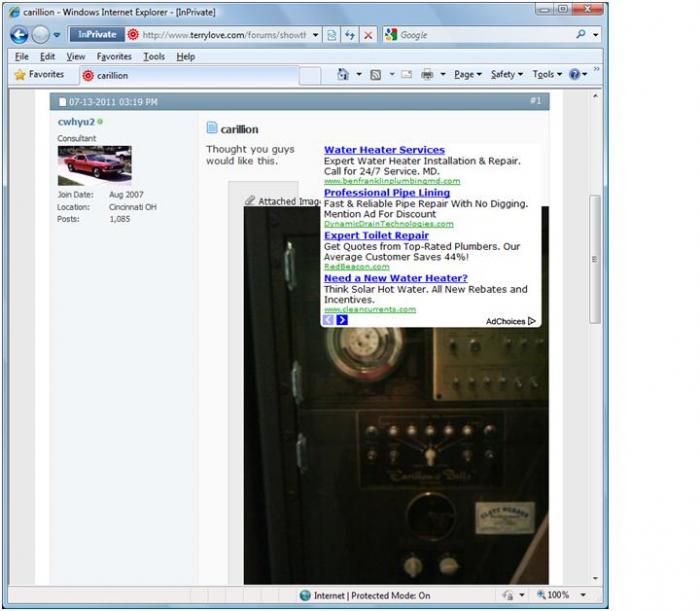Viewport: 700px width, 611px height.
Task: Open the search provider dropdown arrow
Action: (x=596, y=35)
